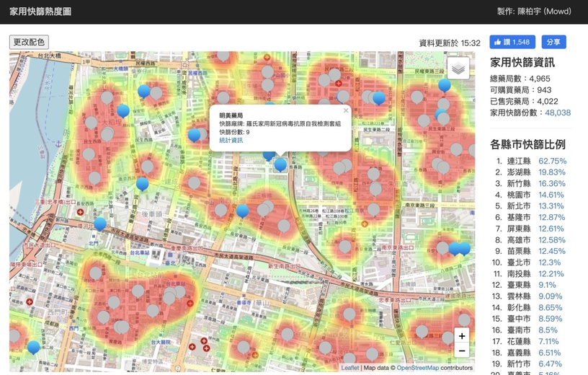This screenshot has width=588, height=375.
Task: Open 嘉義縣 6.51% ratio
Action: click(550, 353)
